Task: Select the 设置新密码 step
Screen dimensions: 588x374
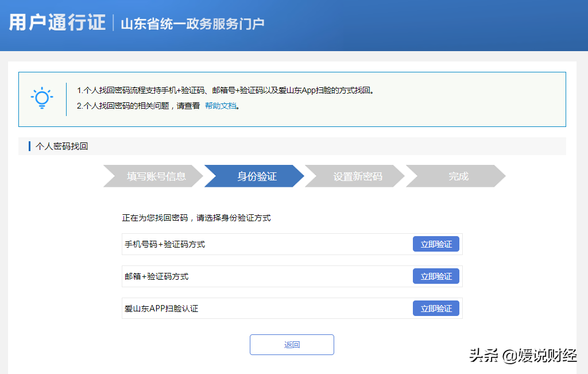Action: tap(355, 176)
